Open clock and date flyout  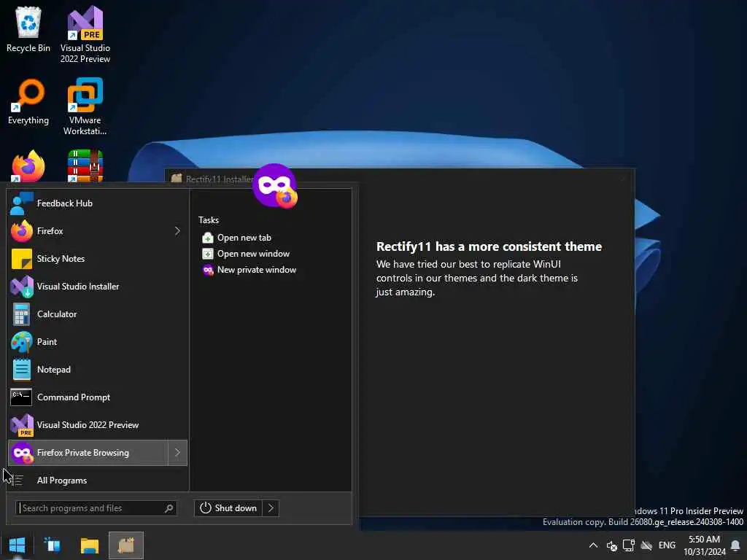point(704,545)
